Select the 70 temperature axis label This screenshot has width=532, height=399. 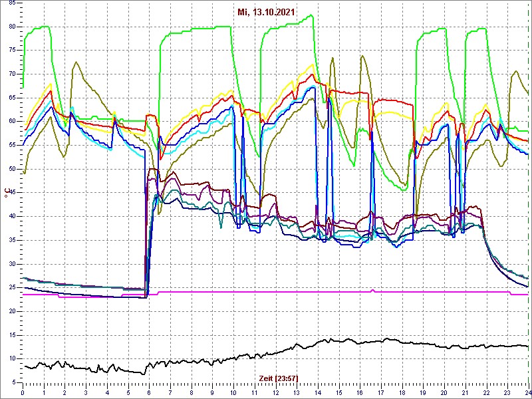pos(11,74)
